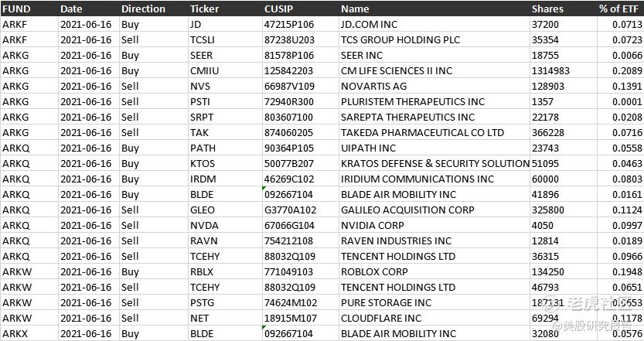
Task: Select the CLOUDFLARE INC name cell
Action: (434, 319)
